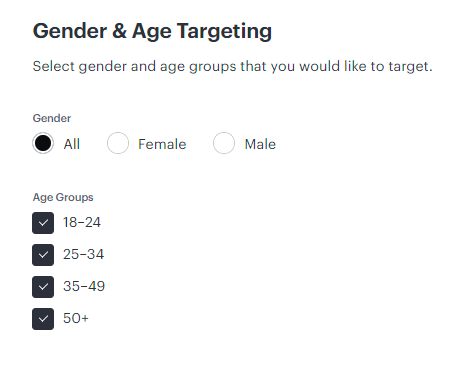Toggle the 25–34 age group checkbox

(43, 255)
